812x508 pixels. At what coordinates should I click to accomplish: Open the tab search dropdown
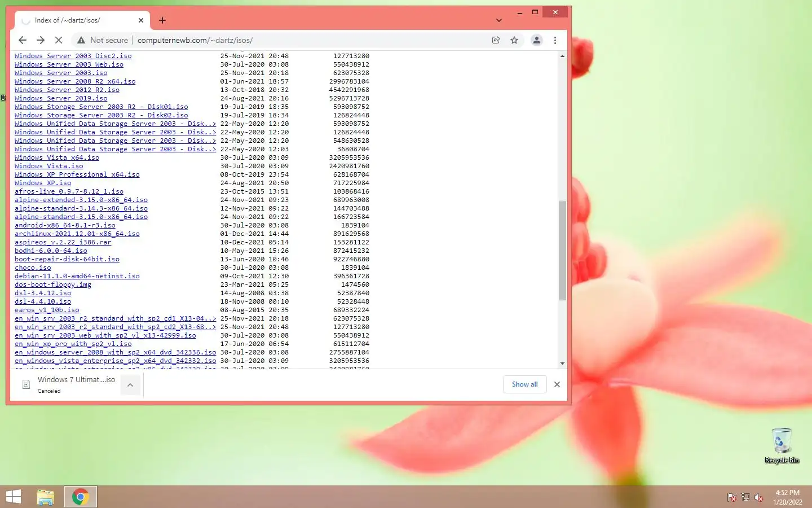pyautogui.click(x=499, y=20)
